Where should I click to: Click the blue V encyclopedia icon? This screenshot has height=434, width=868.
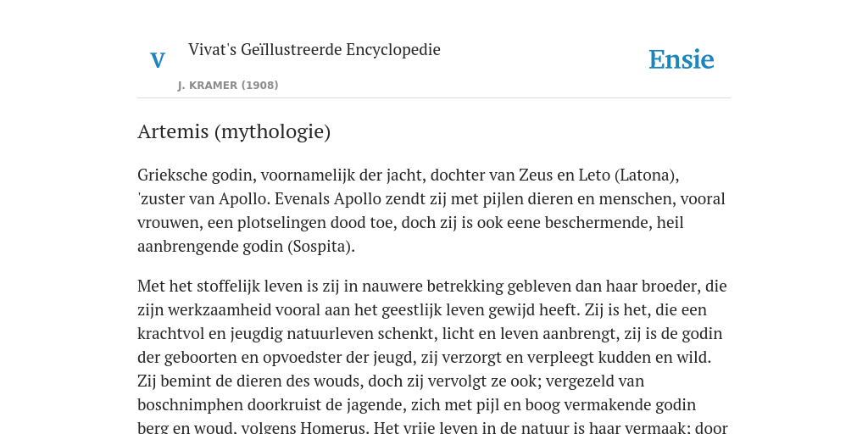pos(158,60)
